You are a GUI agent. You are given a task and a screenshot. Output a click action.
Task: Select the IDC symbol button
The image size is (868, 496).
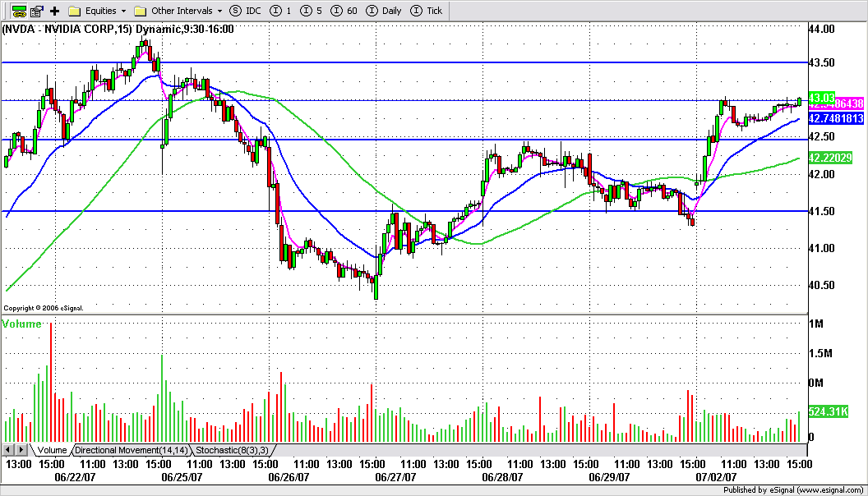click(245, 11)
